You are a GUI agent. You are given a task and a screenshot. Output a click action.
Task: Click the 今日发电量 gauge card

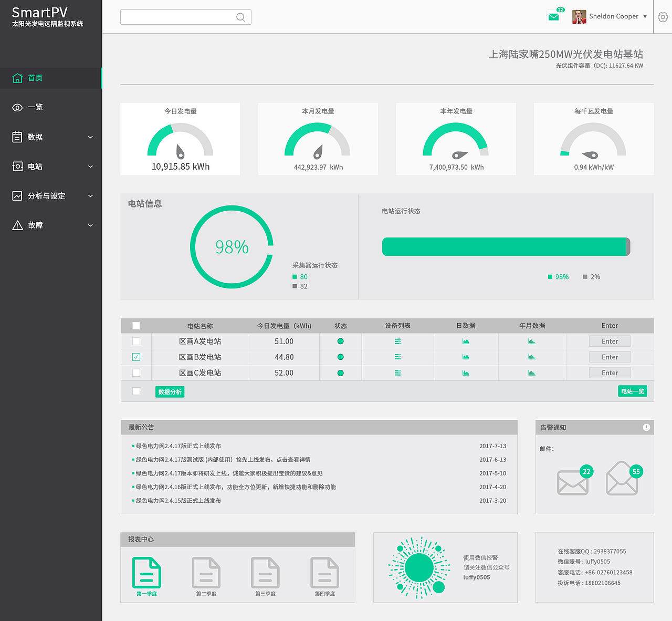coord(180,139)
